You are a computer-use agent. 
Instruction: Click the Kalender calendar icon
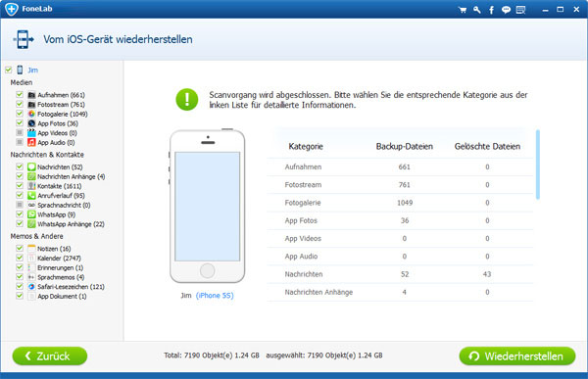[31, 258]
